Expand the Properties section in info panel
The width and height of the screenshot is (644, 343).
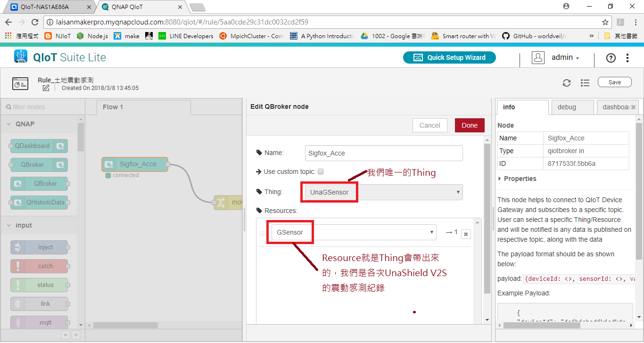[x=517, y=179]
